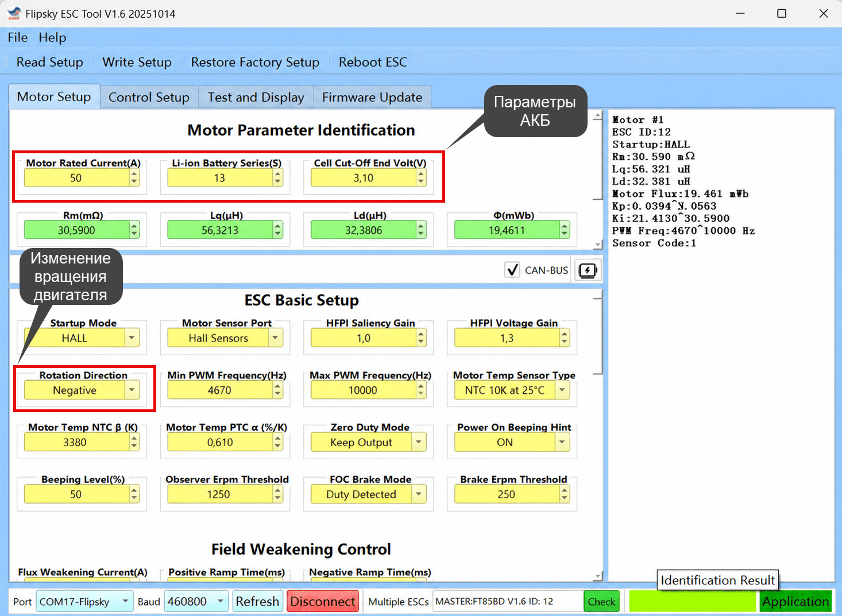Click Write Setup in the toolbar
The width and height of the screenshot is (842, 616).
tap(137, 62)
